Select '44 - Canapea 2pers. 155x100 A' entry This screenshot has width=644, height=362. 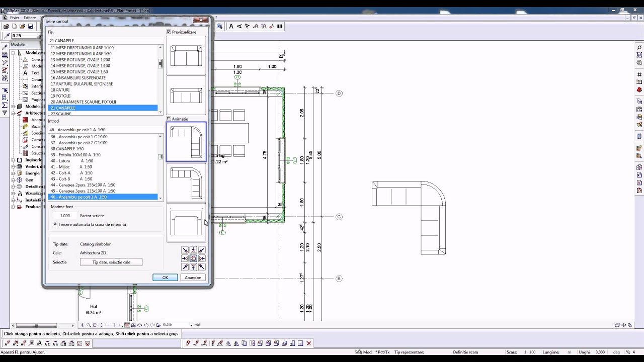103,185
